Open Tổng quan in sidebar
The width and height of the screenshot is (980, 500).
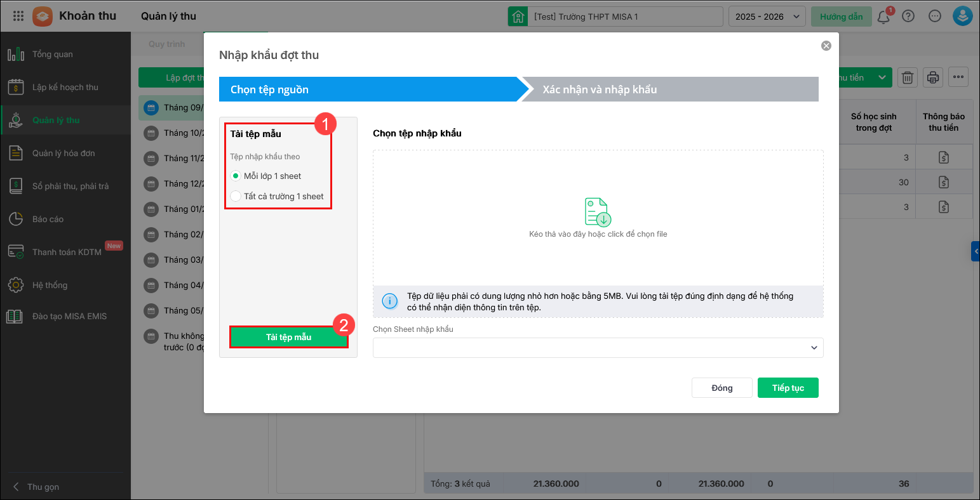65,54
